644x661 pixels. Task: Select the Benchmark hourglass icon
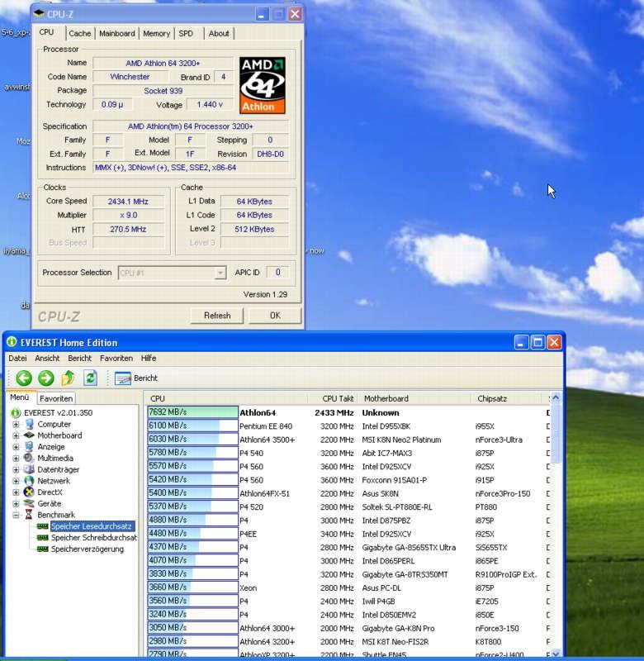(29, 515)
